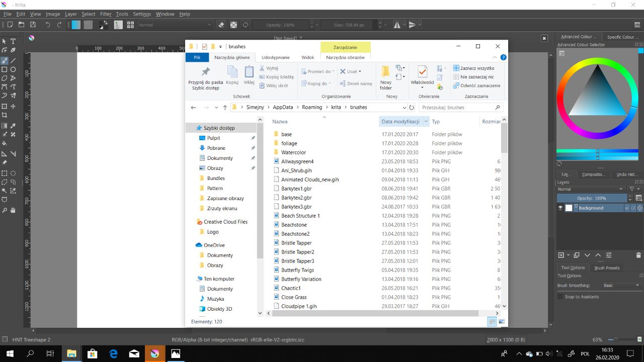The image size is (644, 362).
Task: Toggle the checkmark Properties quick-access icon in Explorer title bar
Action: (205, 46)
